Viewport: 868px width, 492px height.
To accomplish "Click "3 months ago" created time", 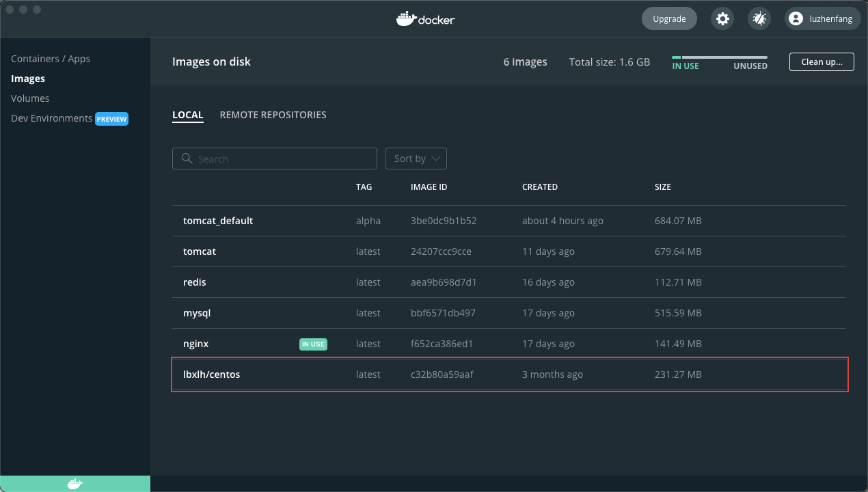I will click(x=552, y=374).
